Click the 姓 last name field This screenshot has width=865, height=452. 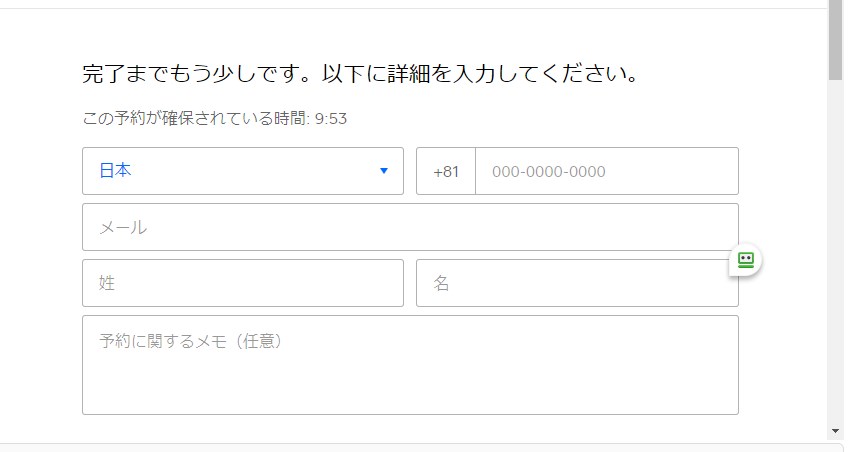click(243, 283)
